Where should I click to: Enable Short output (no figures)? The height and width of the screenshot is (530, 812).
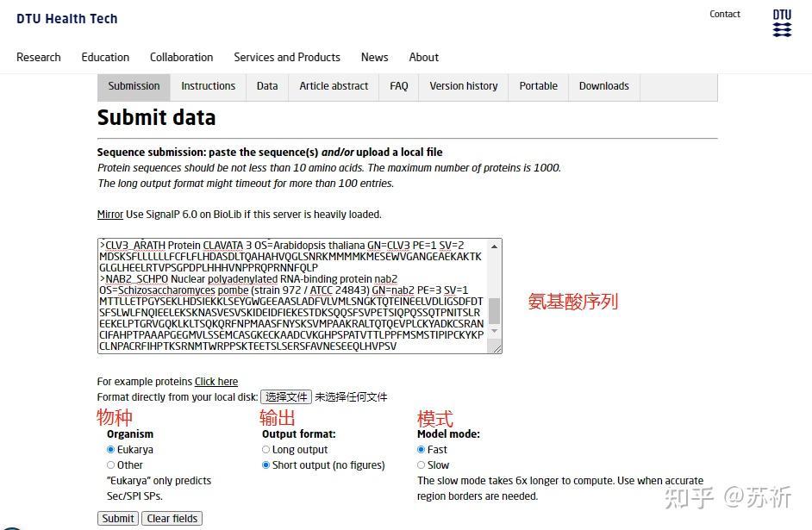(x=266, y=465)
